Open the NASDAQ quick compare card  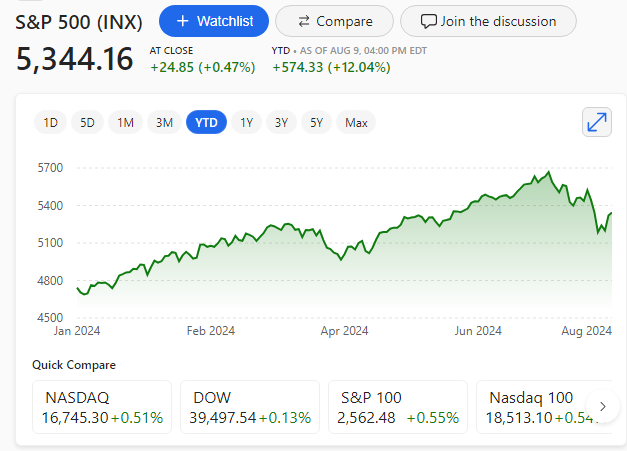(x=102, y=407)
